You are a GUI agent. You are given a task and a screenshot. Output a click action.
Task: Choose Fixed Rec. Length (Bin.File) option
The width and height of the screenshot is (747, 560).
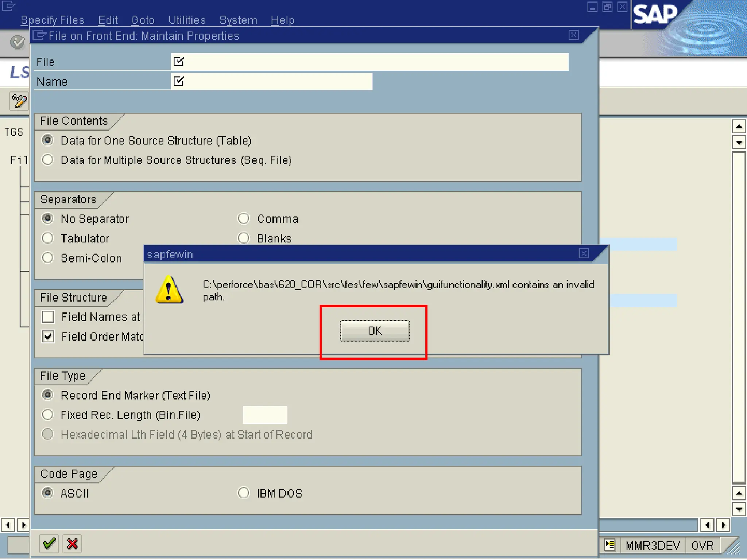(48, 415)
